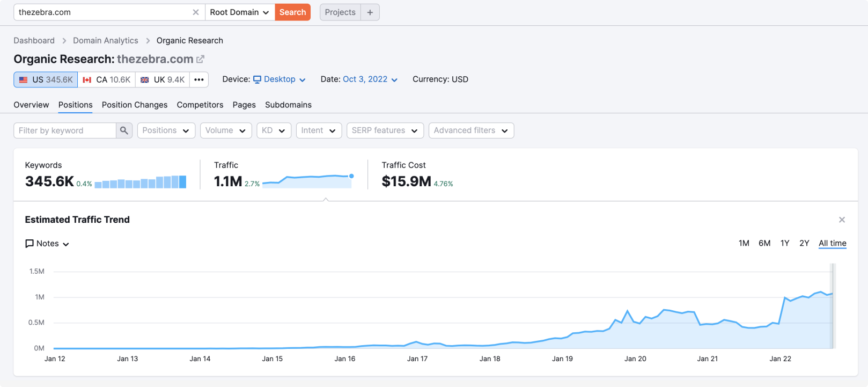Open the Projects button
The height and width of the screenshot is (387, 868).
pos(340,12)
